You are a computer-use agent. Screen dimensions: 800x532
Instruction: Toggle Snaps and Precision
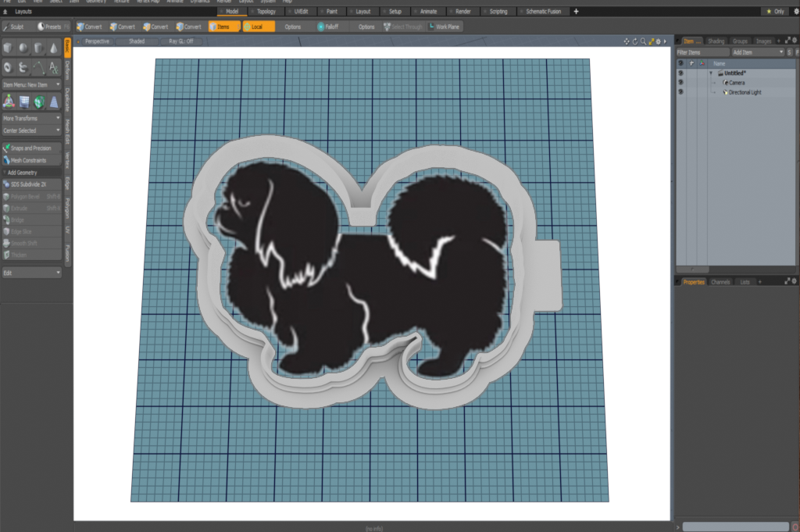coord(31,148)
